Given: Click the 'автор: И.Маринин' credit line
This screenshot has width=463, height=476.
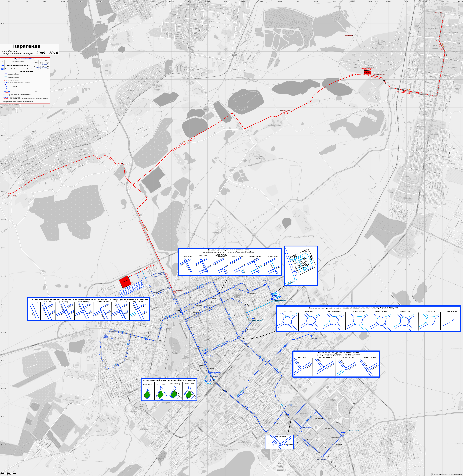Looking at the screenshot, I should [x=10, y=51].
